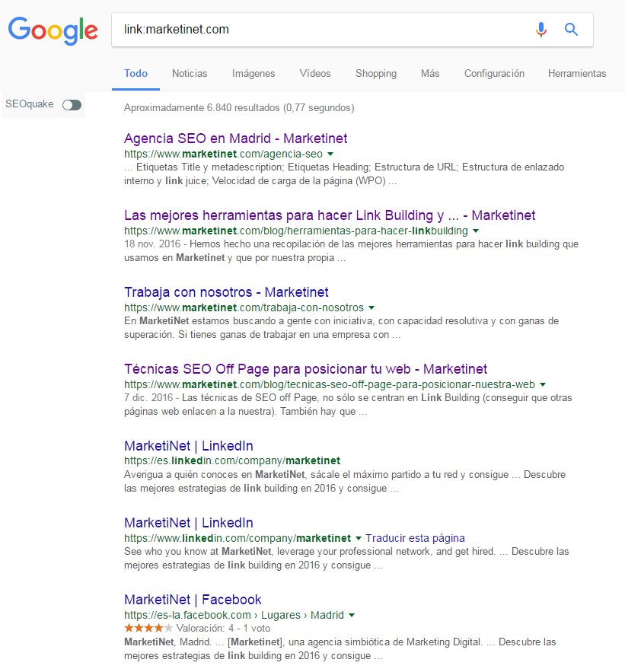Click the marketinet.com/blog/herramientas-para-hacer-linkbuilding URL text
Image resolution: width=625 pixels, height=672 pixels.
(x=296, y=231)
